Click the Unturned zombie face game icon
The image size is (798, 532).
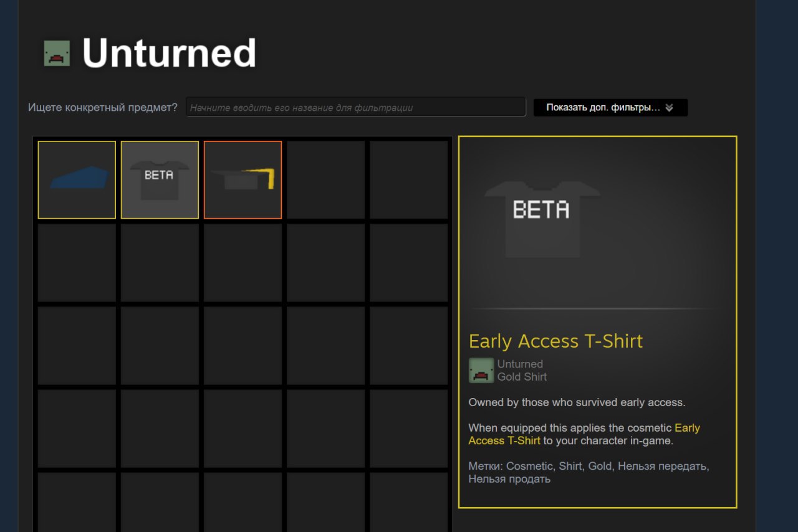pos(57,54)
